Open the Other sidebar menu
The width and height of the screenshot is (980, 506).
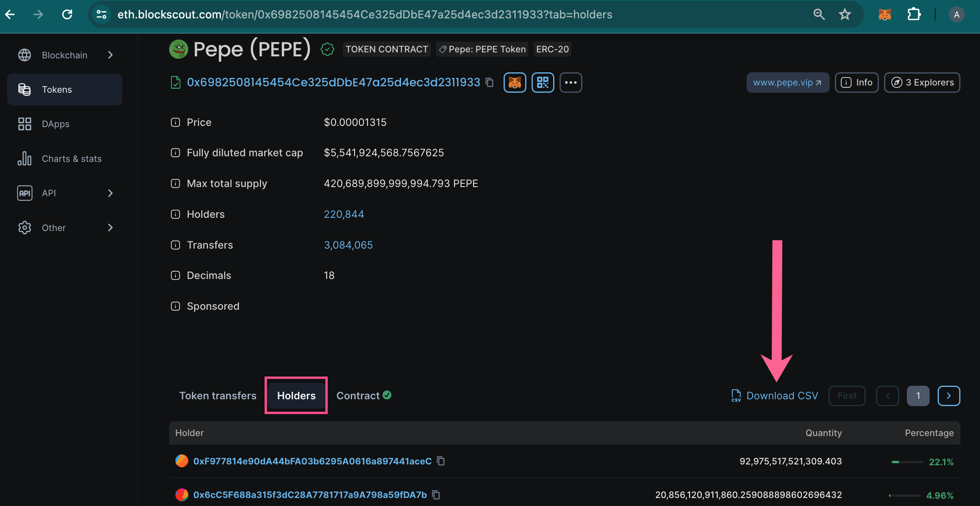coord(65,228)
